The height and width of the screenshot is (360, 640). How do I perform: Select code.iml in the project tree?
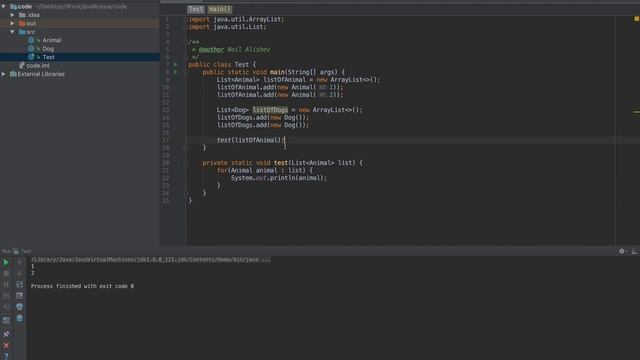(38, 65)
